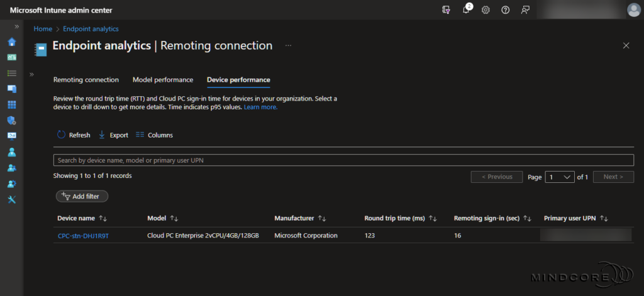
Task: Click the Previous page button
Action: (x=497, y=177)
